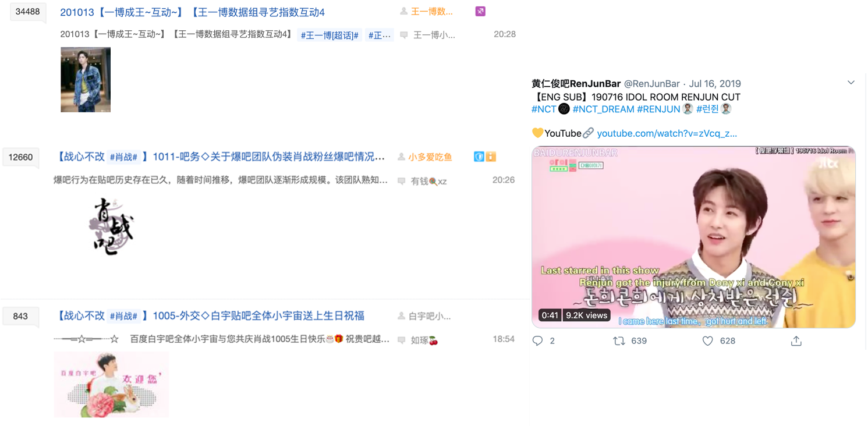
Task: Open 1011-吧务 thread about 爆吧团队
Action: pyautogui.click(x=268, y=157)
